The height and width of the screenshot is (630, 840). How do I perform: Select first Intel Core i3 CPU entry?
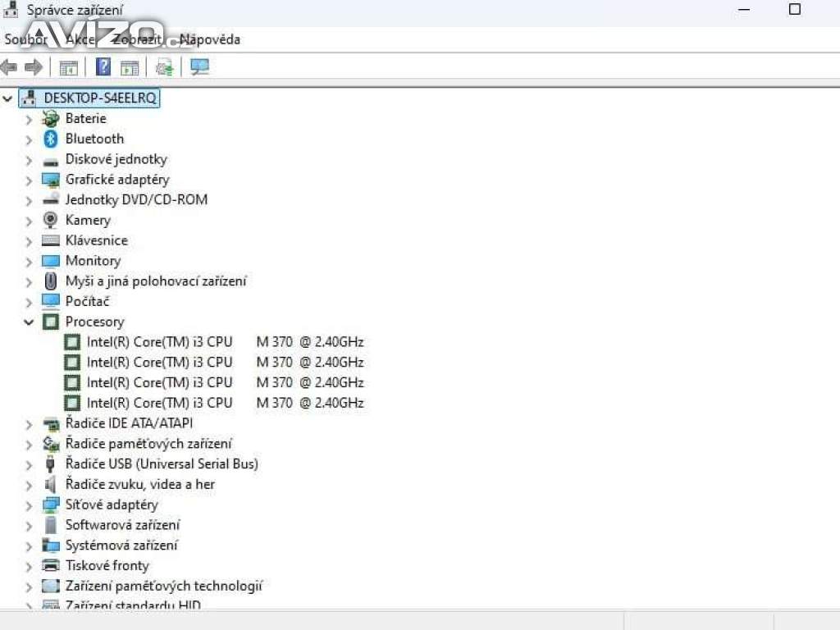[225, 342]
